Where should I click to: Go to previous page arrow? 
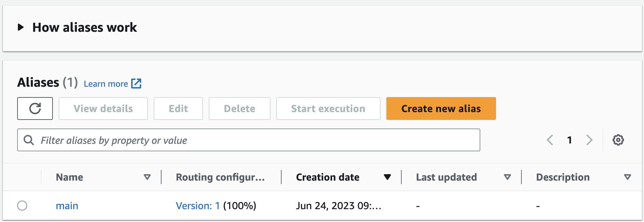pyautogui.click(x=550, y=140)
